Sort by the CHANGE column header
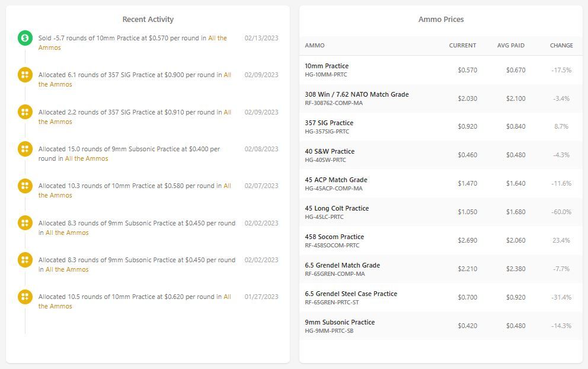Viewport: 588px width, 369px height. (x=561, y=46)
